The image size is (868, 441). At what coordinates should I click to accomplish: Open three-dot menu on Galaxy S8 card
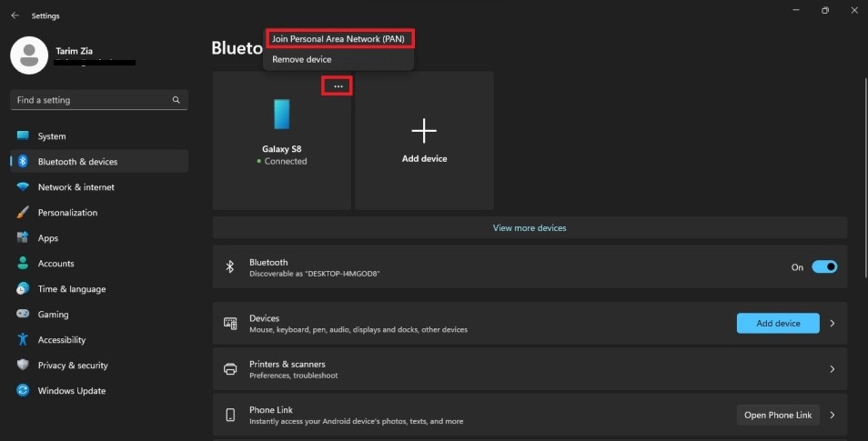pyautogui.click(x=338, y=86)
